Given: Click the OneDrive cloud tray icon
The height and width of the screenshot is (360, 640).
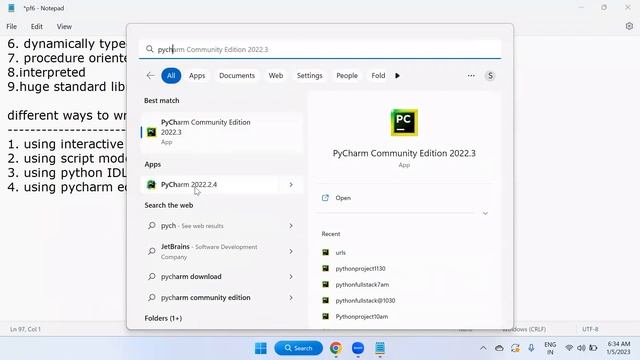Looking at the screenshot, I should [499, 348].
